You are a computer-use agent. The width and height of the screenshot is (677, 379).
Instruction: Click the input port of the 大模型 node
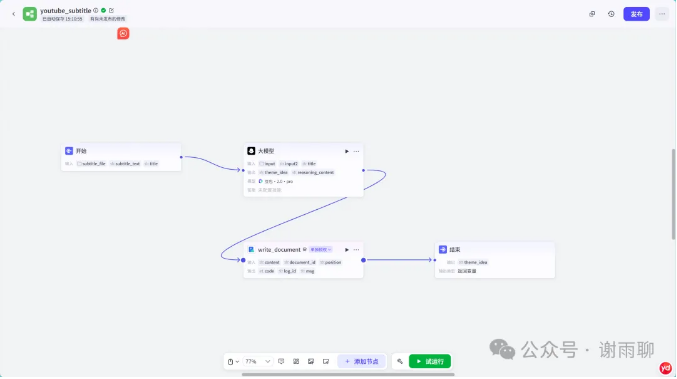tap(243, 170)
